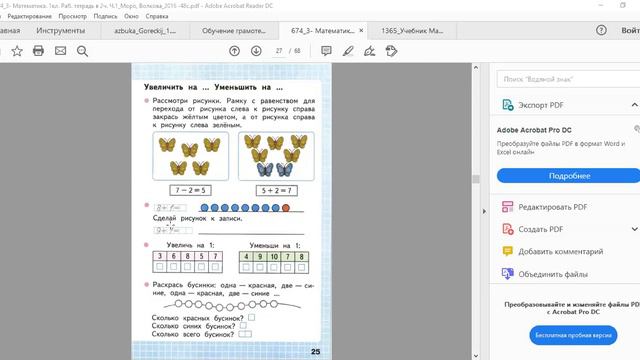Go to previous page arrow

(234, 51)
